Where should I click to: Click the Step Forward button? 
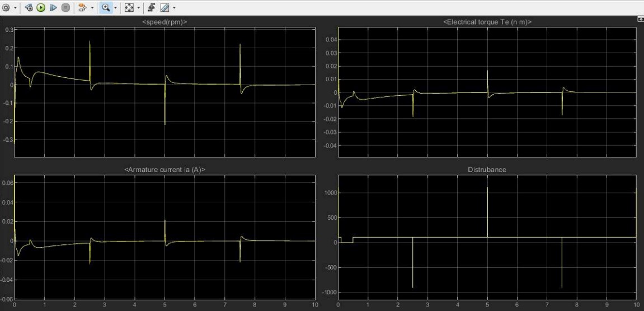[53, 7]
